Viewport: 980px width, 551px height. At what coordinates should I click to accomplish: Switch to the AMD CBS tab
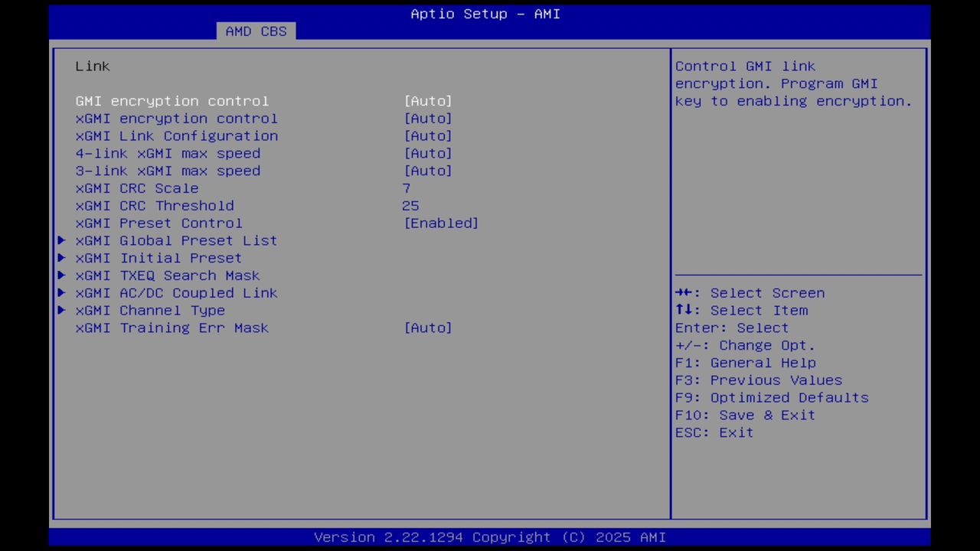point(256,31)
